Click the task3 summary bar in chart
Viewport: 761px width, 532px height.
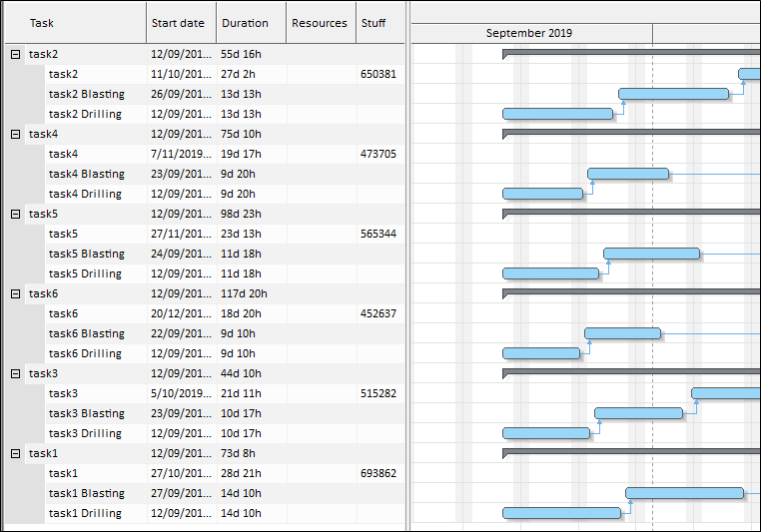point(631,371)
